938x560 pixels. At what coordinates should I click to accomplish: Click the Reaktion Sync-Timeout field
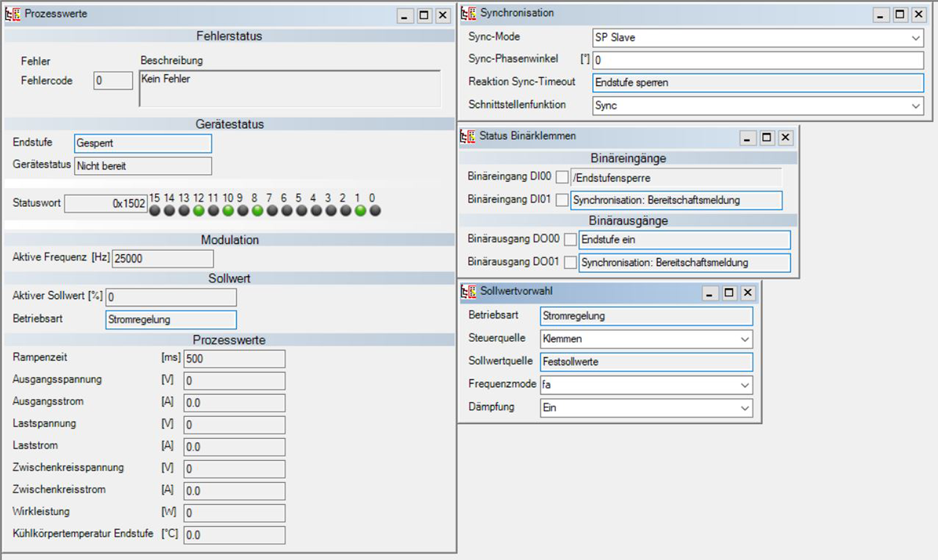point(757,83)
